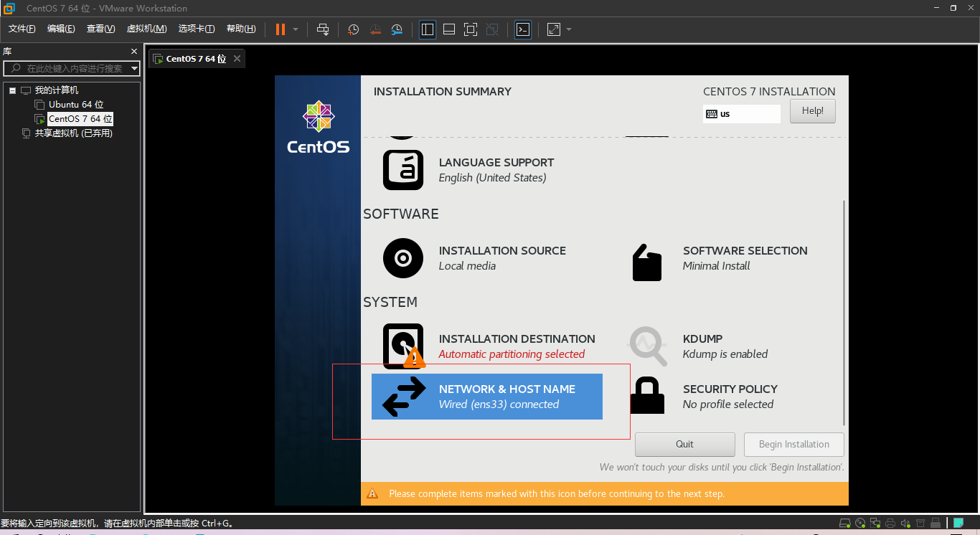Enter full screen mode
Image resolution: width=980 pixels, height=535 pixels.
coord(471,29)
